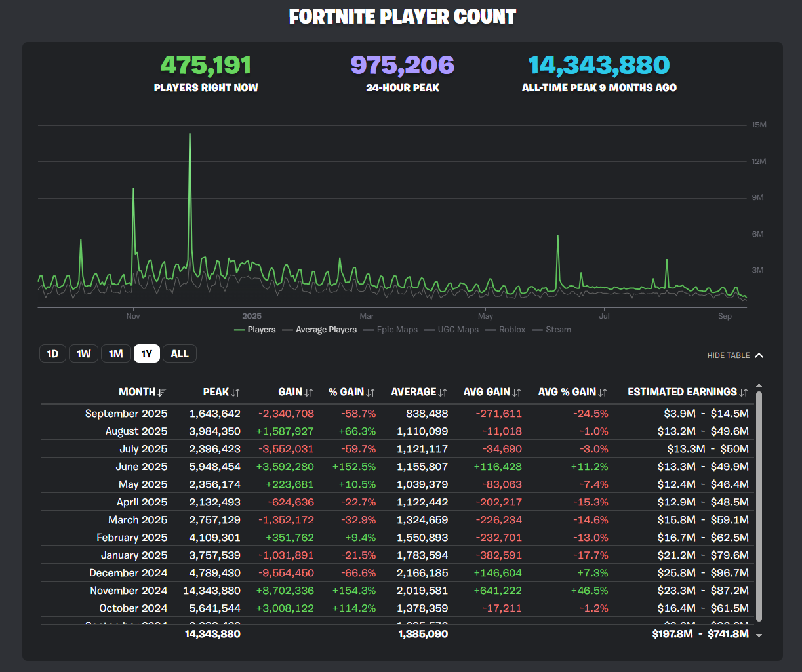
Task: Click the Fortnite Player Count title
Action: pyautogui.click(x=403, y=16)
